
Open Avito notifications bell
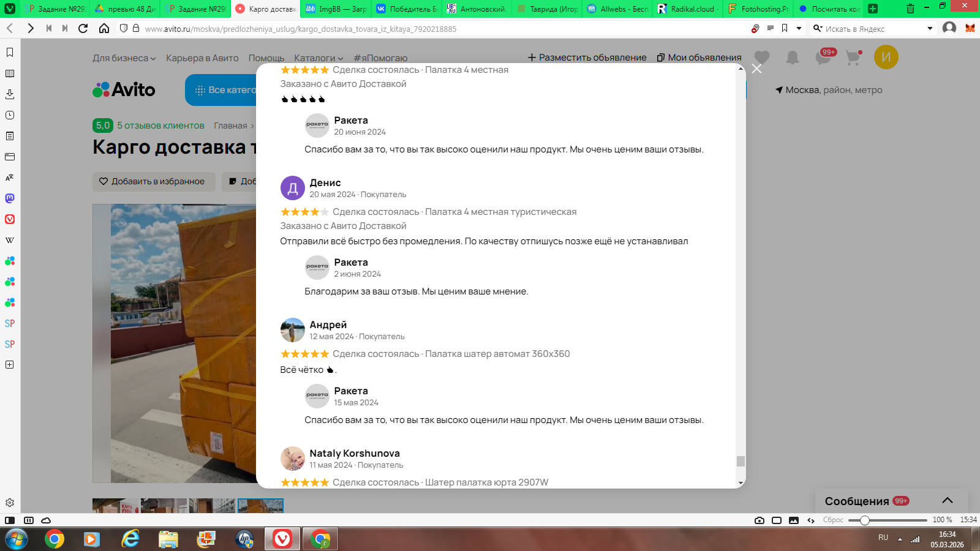point(793,58)
